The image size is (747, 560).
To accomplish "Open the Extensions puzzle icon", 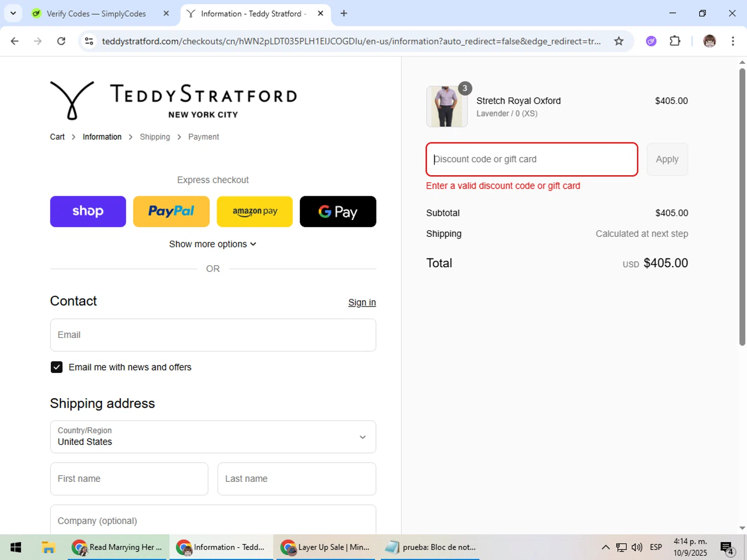I will (x=675, y=41).
